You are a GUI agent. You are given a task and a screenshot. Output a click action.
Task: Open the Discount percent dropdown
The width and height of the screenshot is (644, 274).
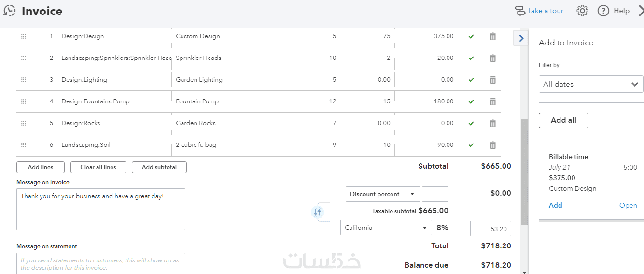point(382,194)
